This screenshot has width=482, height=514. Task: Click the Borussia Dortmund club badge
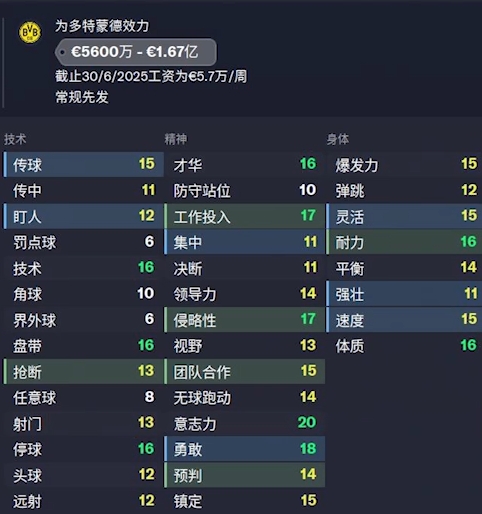pos(30,33)
